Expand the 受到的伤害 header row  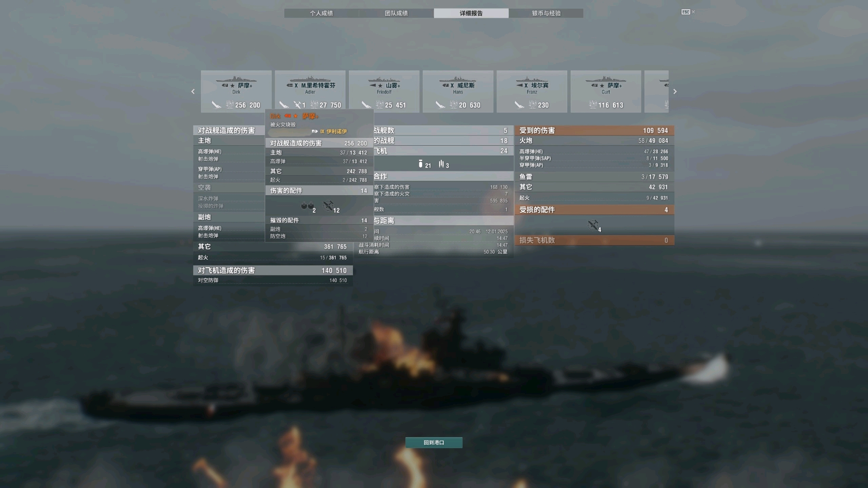pos(594,131)
